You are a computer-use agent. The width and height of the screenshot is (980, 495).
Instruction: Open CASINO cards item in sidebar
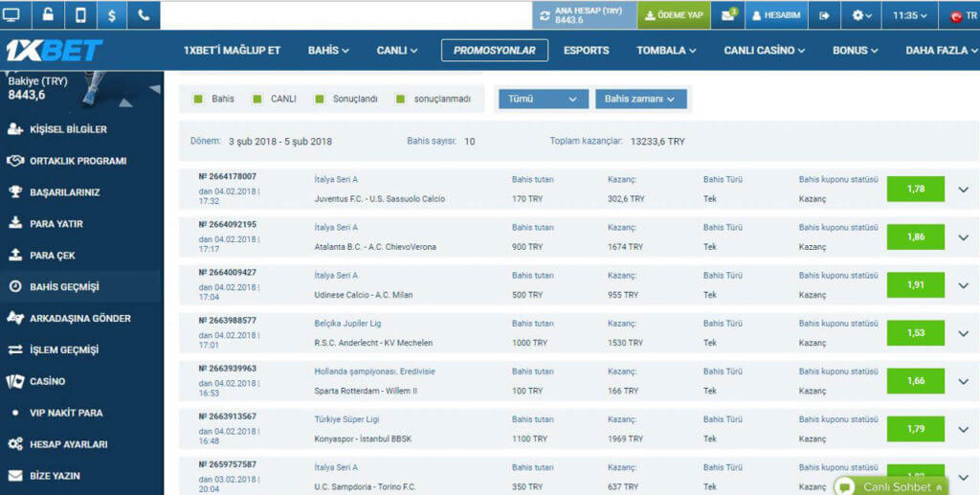click(47, 381)
